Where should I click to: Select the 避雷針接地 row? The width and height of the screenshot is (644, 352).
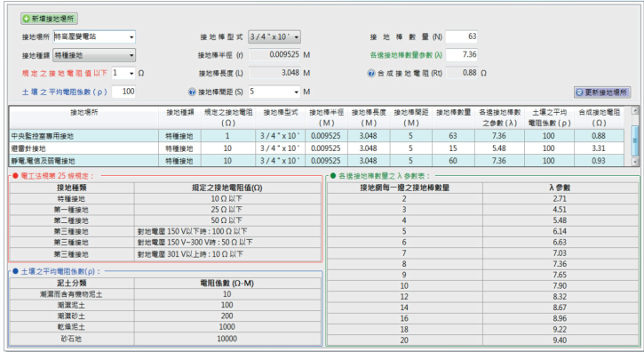point(316,148)
